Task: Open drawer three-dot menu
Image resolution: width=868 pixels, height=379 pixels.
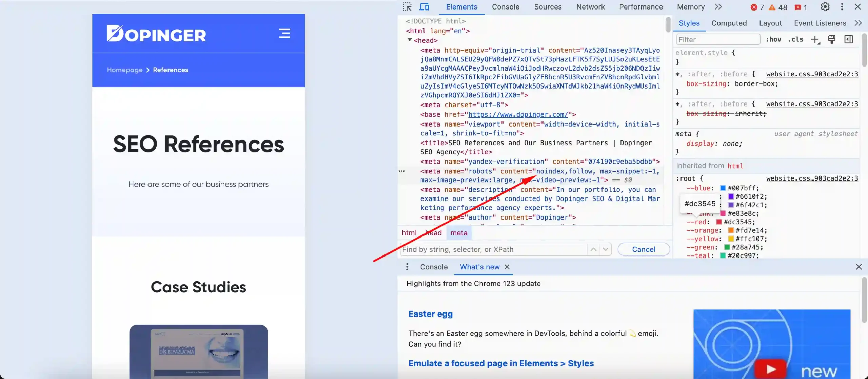Action: coord(407,267)
